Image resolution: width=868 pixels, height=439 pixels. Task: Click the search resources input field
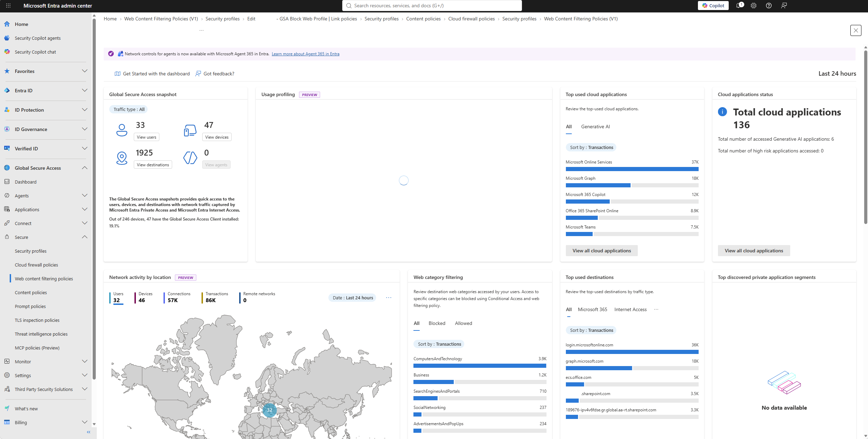point(432,6)
